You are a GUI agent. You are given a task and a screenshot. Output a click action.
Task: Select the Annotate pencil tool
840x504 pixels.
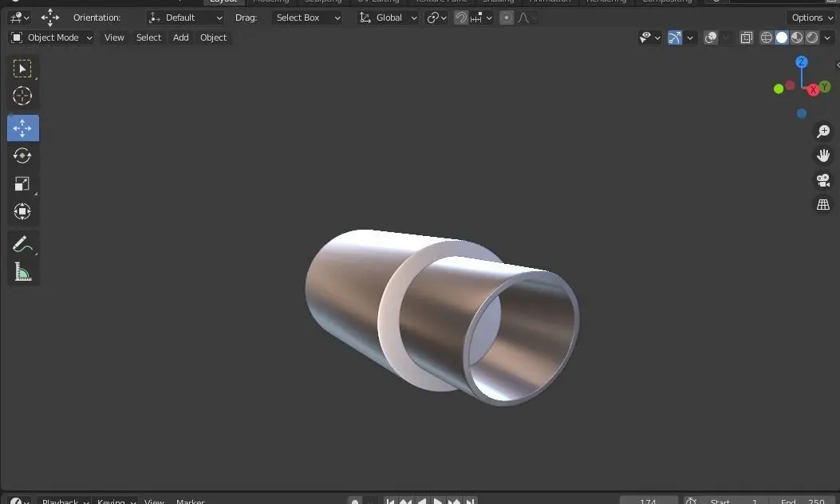pos(22,244)
